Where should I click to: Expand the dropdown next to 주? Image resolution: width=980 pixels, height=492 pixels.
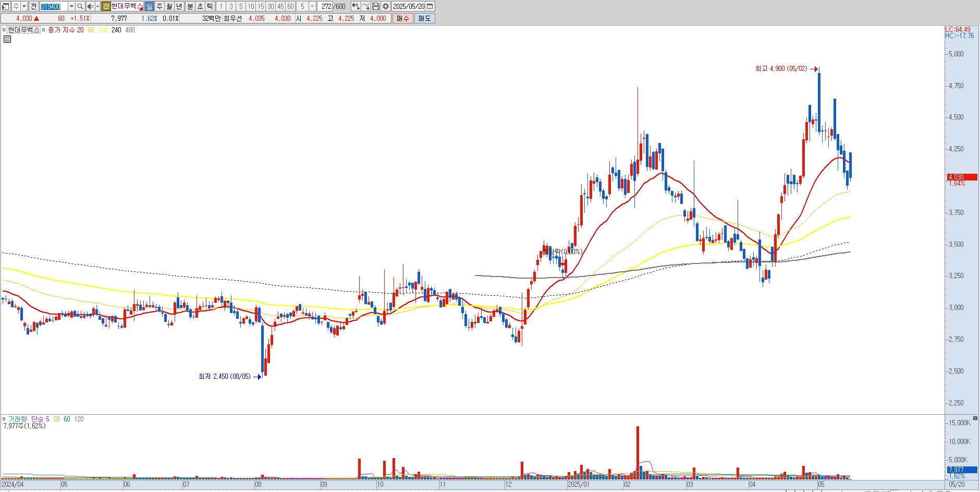[x=24, y=6]
